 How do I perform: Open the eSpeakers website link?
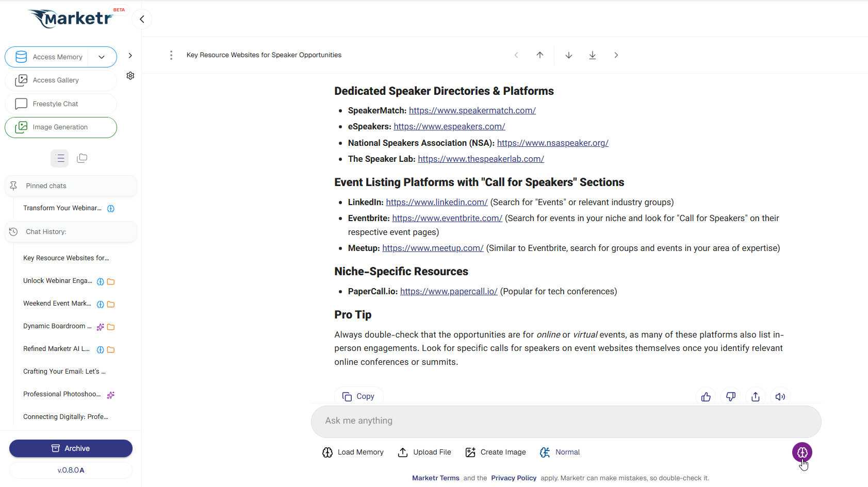point(449,126)
